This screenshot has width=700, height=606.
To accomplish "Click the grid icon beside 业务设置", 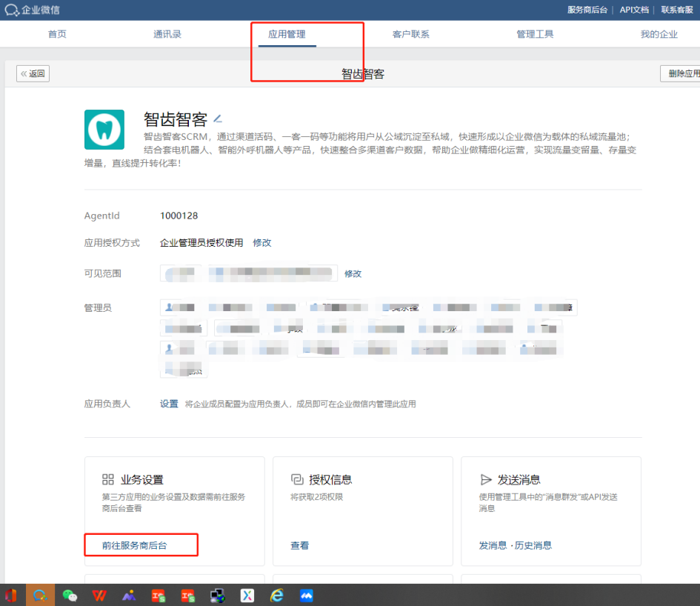I will pyautogui.click(x=108, y=479).
